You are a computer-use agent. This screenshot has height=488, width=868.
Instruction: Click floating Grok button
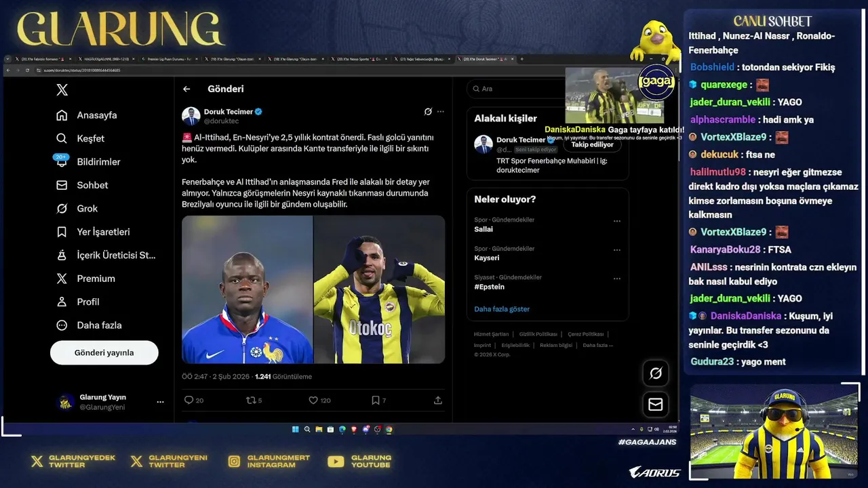[655, 373]
